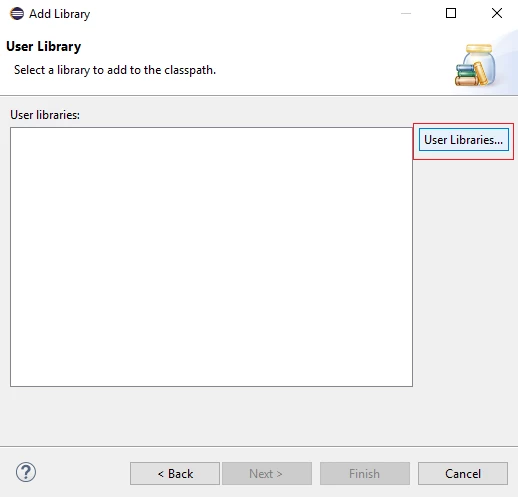The width and height of the screenshot is (518, 497).
Task: Click the empty User libraries list box
Action: tap(211, 257)
